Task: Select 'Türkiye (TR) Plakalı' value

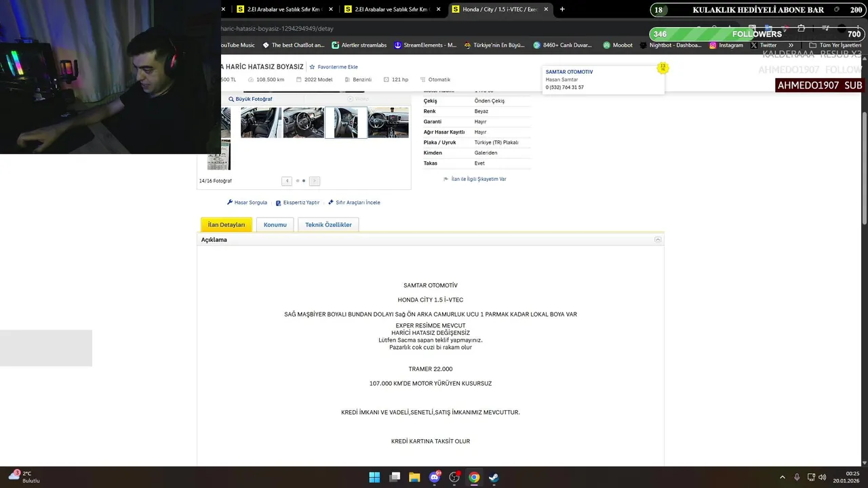Action: [x=496, y=142]
